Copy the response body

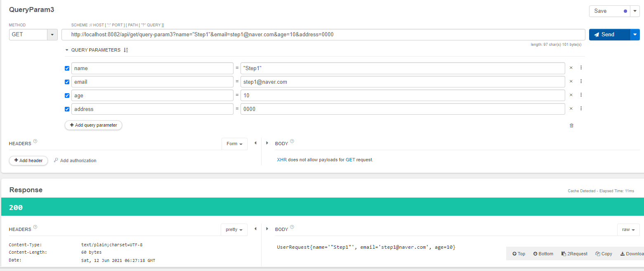tap(604, 254)
